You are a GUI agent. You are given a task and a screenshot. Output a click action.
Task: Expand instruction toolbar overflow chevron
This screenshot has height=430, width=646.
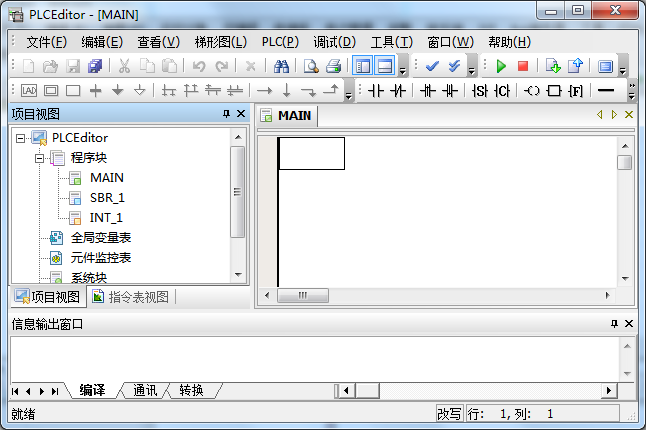tap(632, 91)
